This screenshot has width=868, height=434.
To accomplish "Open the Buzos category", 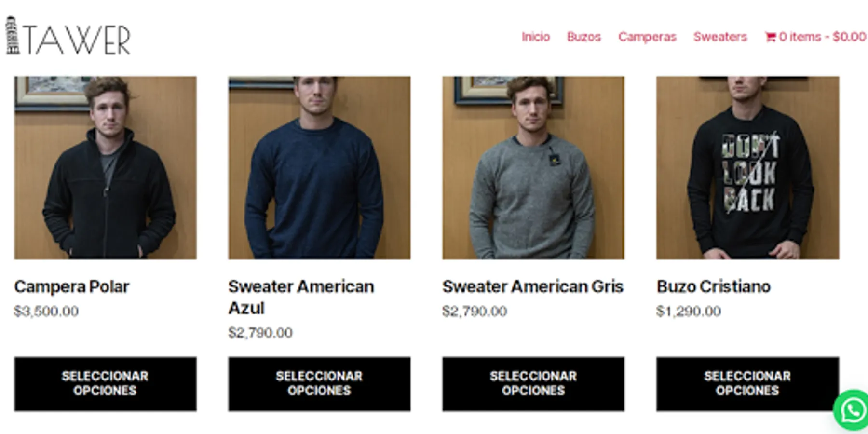I will [584, 37].
